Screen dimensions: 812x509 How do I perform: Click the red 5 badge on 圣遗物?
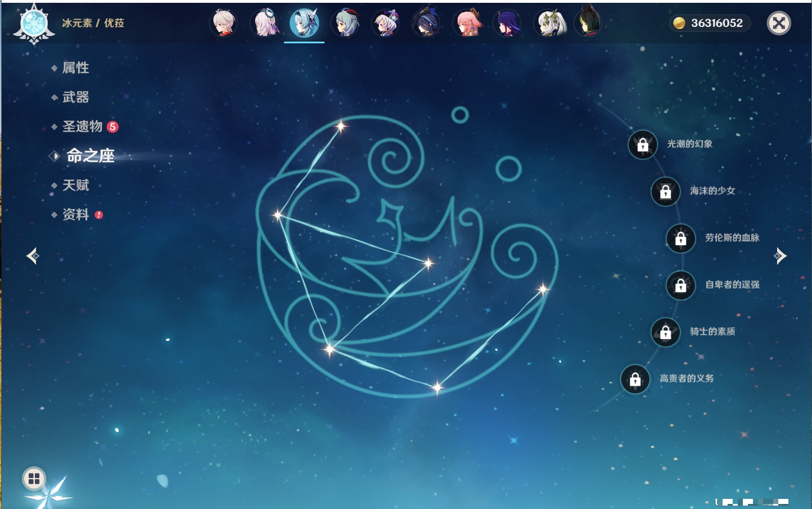pyautogui.click(x=112, y=127)
